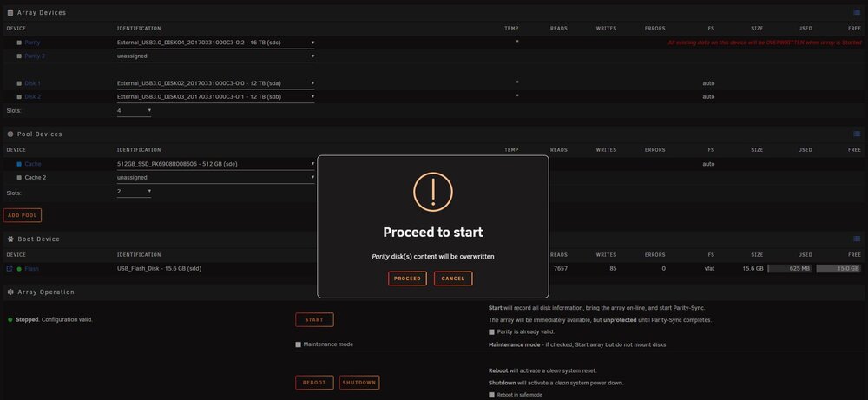This screenshot has width=868, height=400.
Task: Click the Reboot button
Action: click(x=314, y=383)
